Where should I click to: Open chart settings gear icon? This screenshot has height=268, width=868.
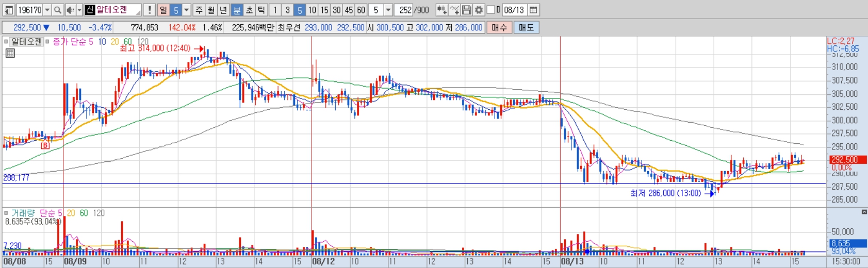[479, 10]
